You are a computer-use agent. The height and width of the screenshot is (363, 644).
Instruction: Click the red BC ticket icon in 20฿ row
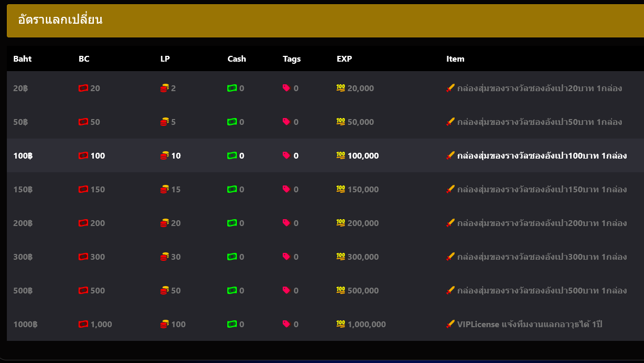[x=83, y=89]
